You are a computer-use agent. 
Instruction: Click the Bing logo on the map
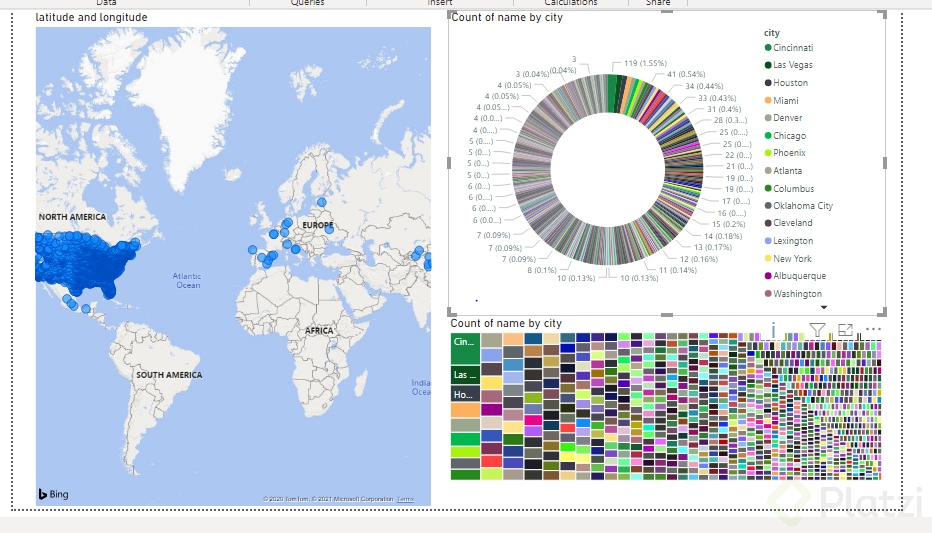[x=53, y=494]
